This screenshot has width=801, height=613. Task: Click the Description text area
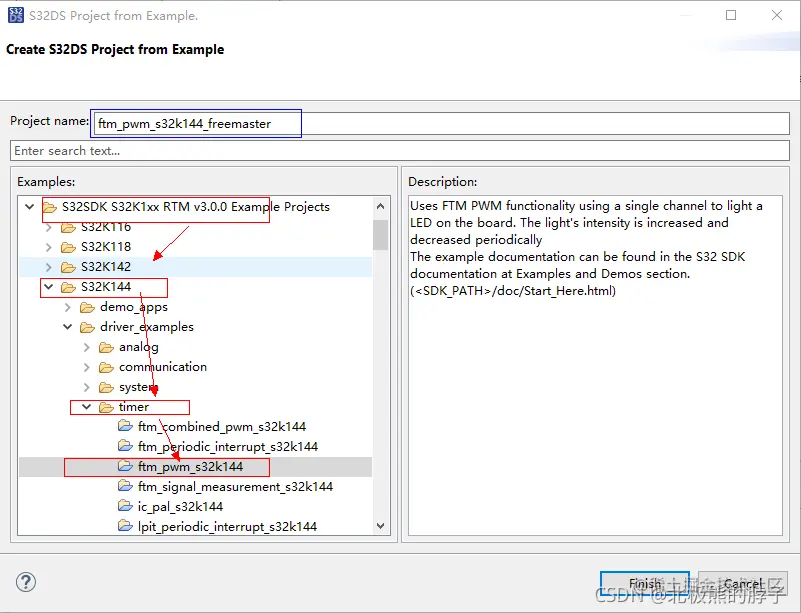click(595, 365)
